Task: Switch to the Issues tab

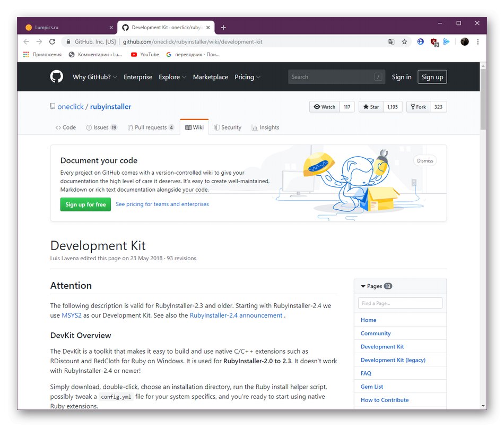Action: 100,127
